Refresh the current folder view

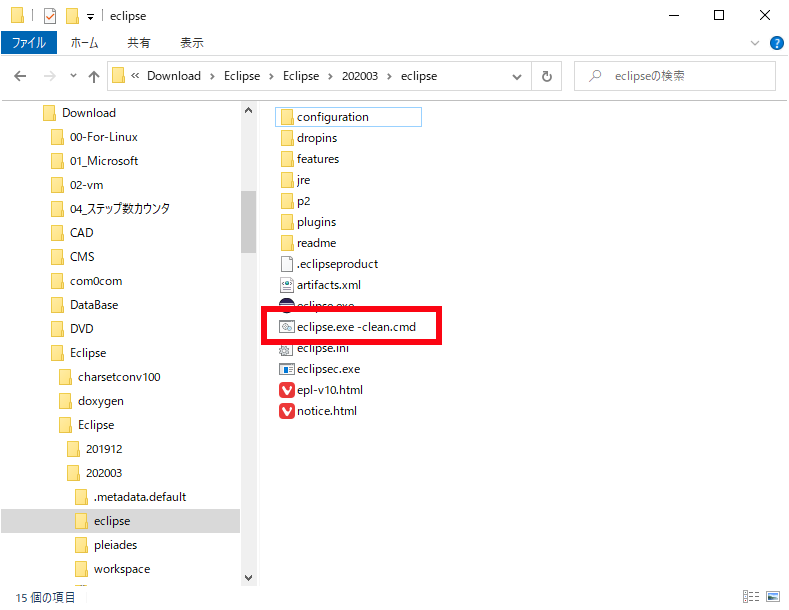click(x=546, y=76)
